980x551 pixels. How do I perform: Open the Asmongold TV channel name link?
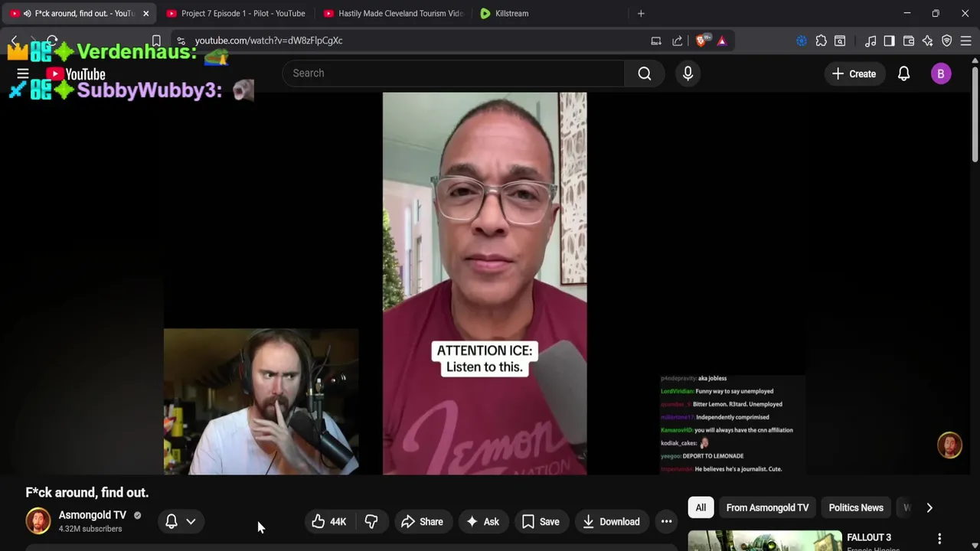point(93,515)
